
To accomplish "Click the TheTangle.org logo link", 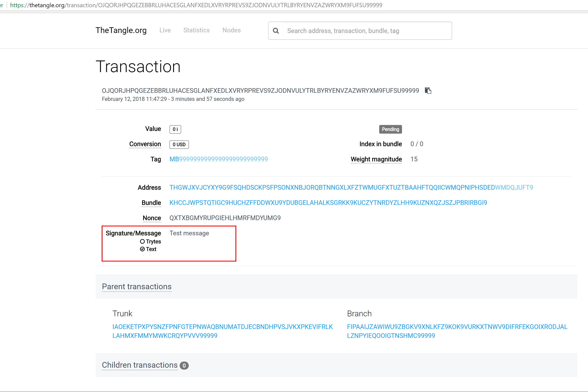I will 121,30.
